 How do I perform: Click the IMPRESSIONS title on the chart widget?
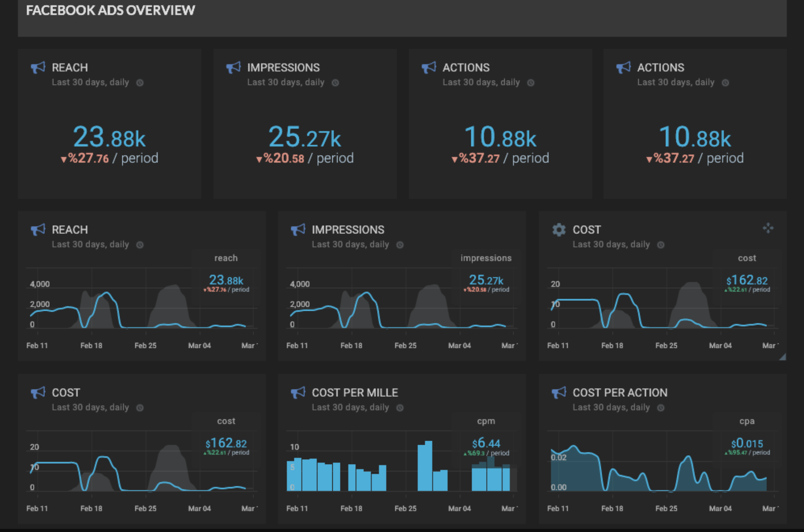pyautogui.click(x=348, y=230)
